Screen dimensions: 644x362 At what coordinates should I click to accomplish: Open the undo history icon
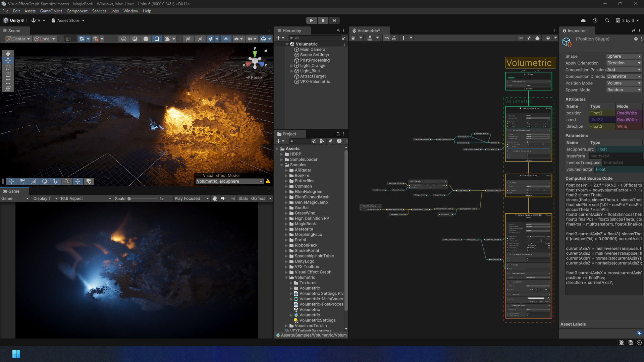[595, 20]
